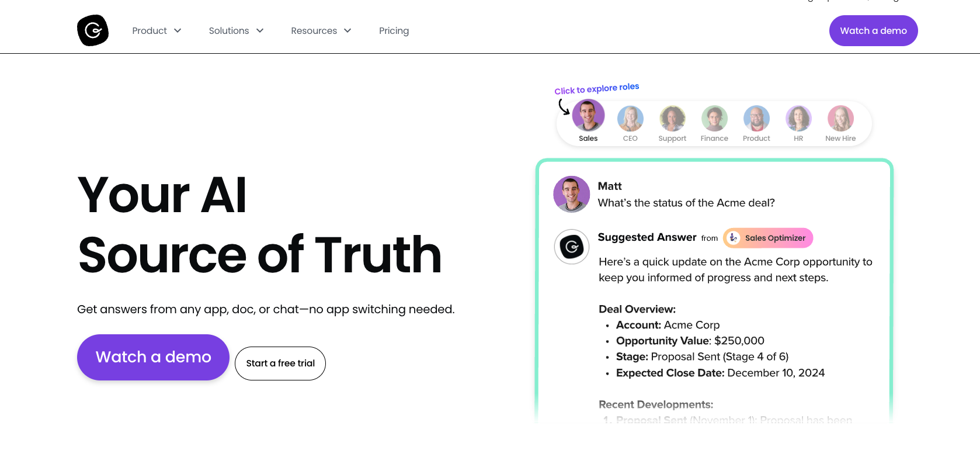This screenshot has height=450, width=980.
Task: Expand the Resources dropdown chevron
Action: 347,30
